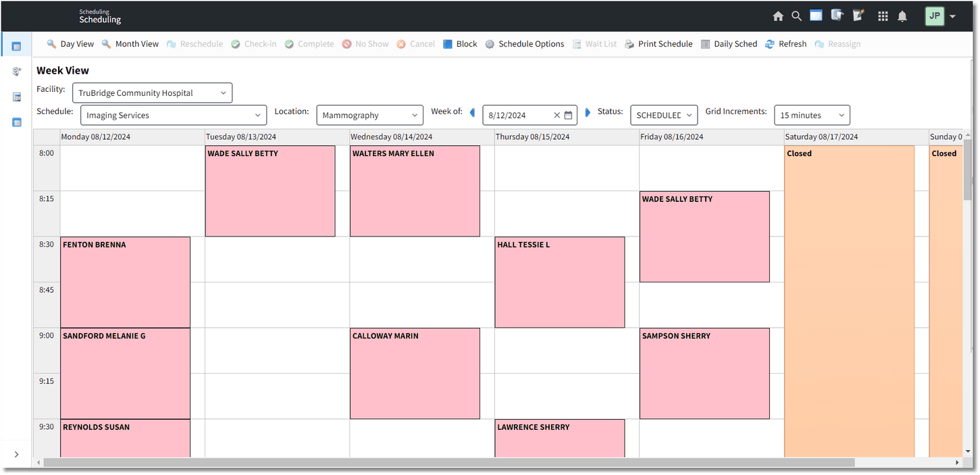Select the second icon in left sidebar

[x=16, y=71]
